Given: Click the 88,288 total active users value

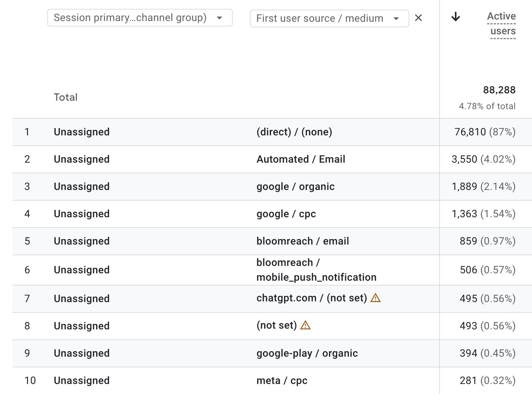Looking at the screenshot, I should point(499,90).
